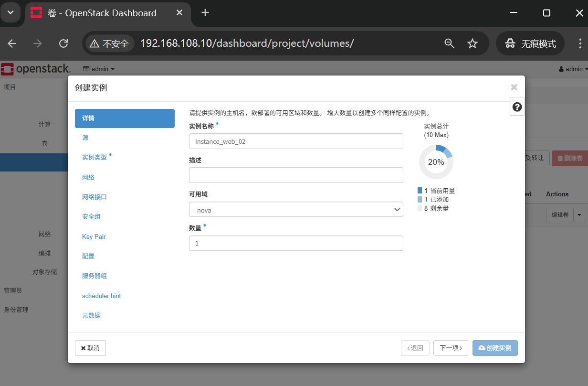Image resolution: width=588 pixels, height=386 pixels.
Task: Expand 管理员 in the sidebar
Action: [13, 290]
